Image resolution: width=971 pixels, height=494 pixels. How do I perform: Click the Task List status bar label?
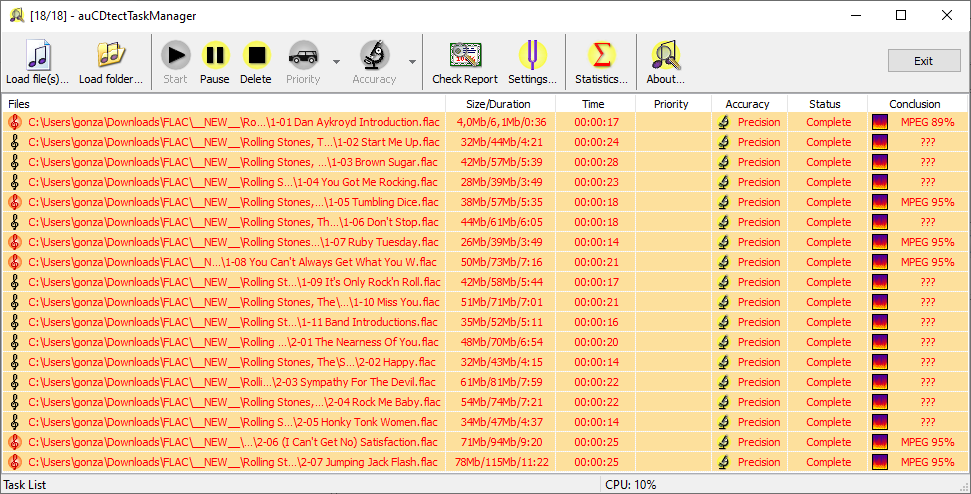[25, 485]
